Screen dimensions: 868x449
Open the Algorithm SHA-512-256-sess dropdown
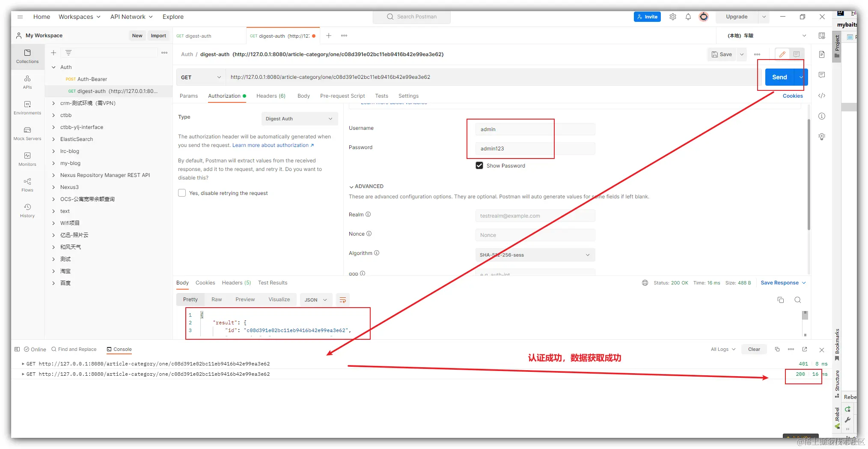(x=535, y=255)
